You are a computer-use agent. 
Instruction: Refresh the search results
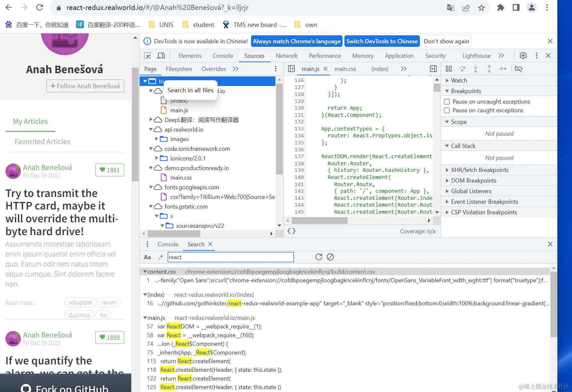(x=318, y=257)
